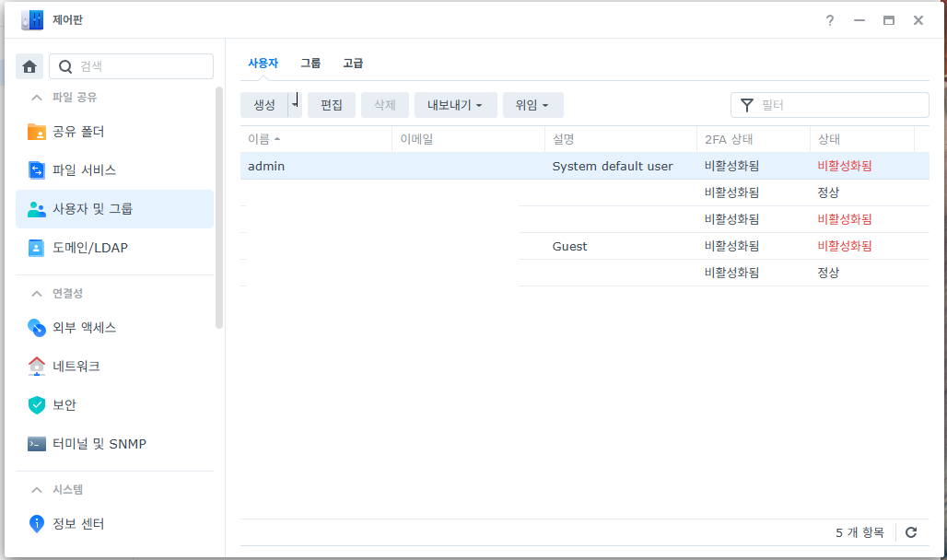
Task: Click the System default user description
Action: tap(613, 166)
